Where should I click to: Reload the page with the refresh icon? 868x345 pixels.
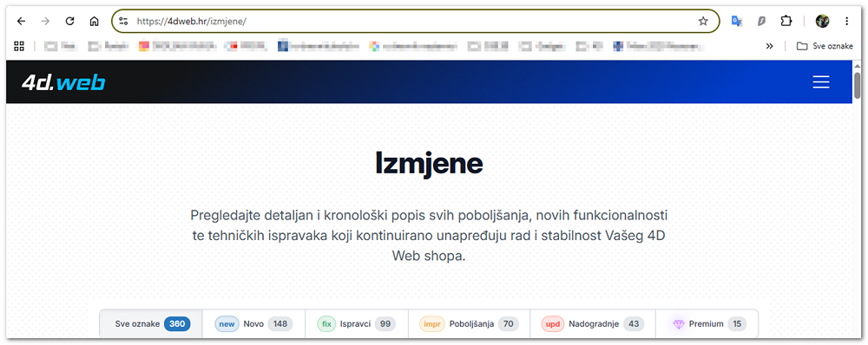69,21
